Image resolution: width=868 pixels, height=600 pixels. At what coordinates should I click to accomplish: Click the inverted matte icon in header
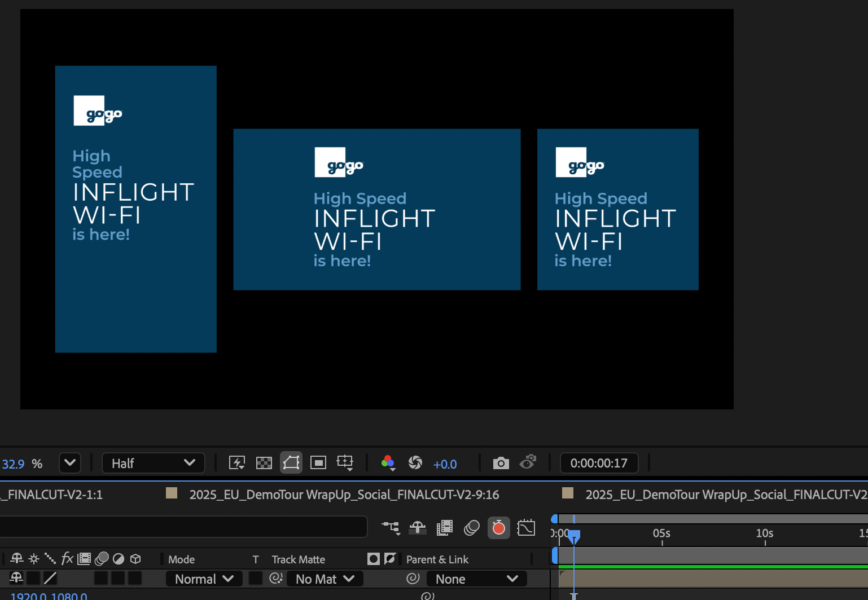tap(390, 559)
